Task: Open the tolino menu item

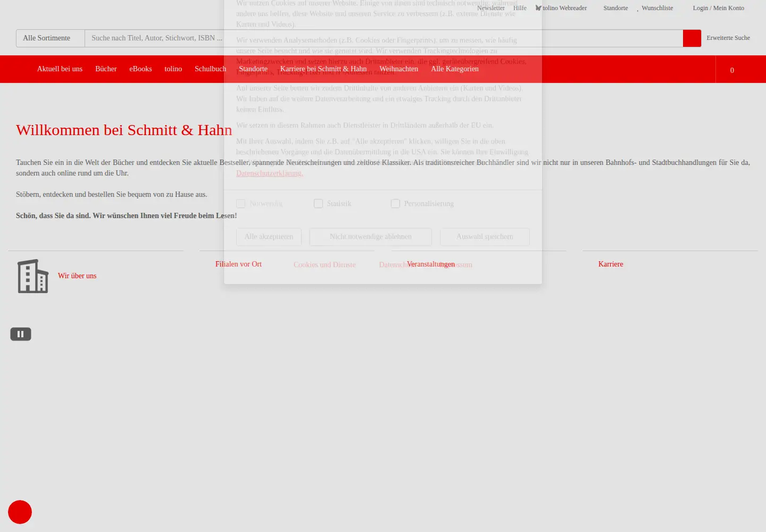Action: tap(173, 69)
